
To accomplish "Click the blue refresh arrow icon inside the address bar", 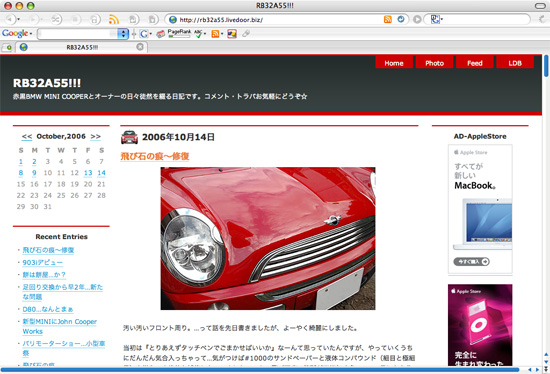I will click(401, 19).
